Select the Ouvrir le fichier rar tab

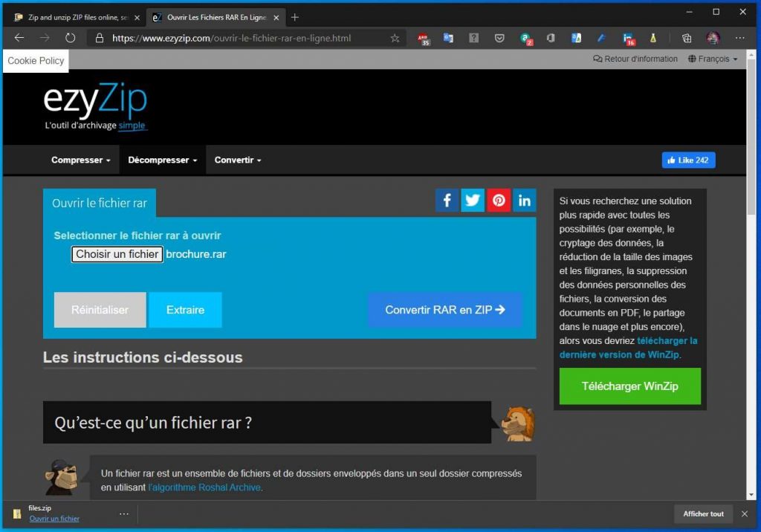coord(100,203)
